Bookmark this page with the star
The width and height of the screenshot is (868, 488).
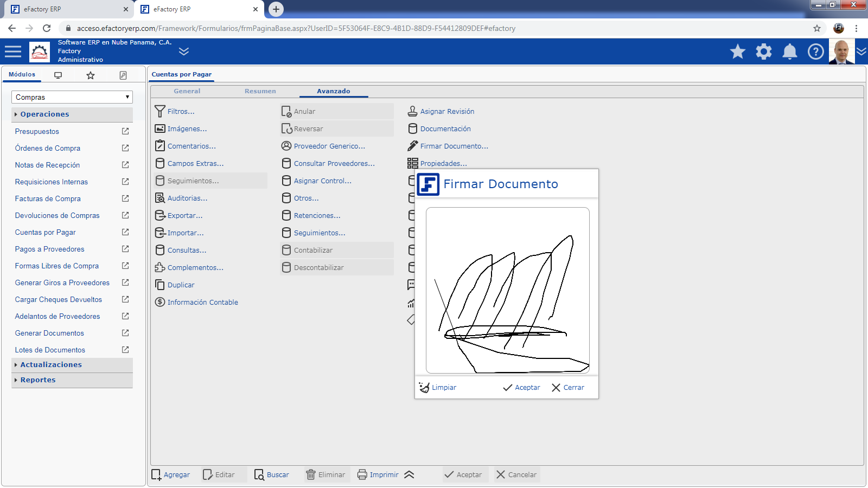click(817, 28)
